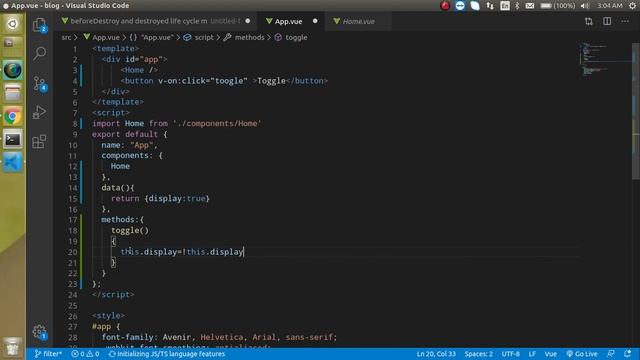Click App.vue file breadcrumb
This screenshot has height=360, width=640.
[102, 38]
